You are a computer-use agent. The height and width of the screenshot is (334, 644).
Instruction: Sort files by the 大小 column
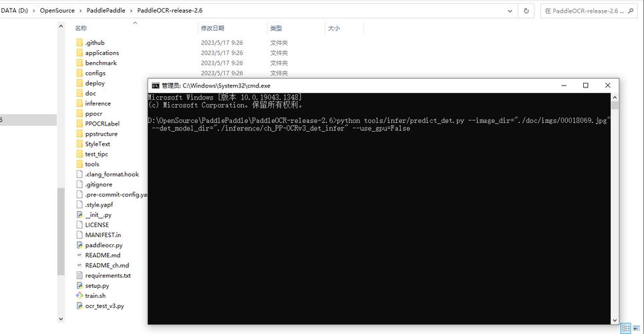[x=334, y=28]
